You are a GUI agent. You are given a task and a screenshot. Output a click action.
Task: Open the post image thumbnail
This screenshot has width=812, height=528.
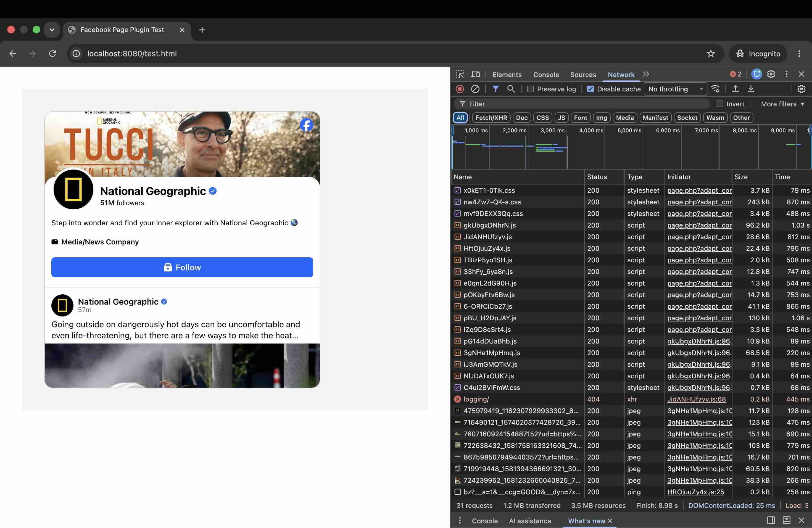[182, 365]
